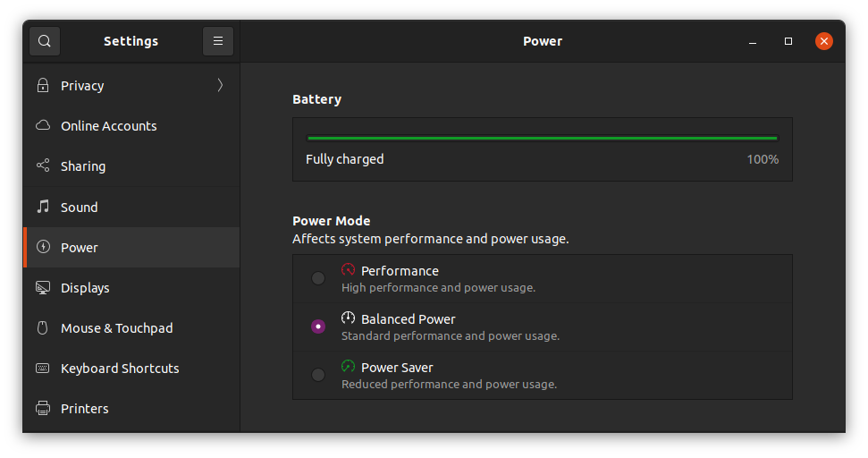The height and width of the screenshot is (458, 868).
Task: Maximize the Settings window
Action: click(x=788, y=41)
